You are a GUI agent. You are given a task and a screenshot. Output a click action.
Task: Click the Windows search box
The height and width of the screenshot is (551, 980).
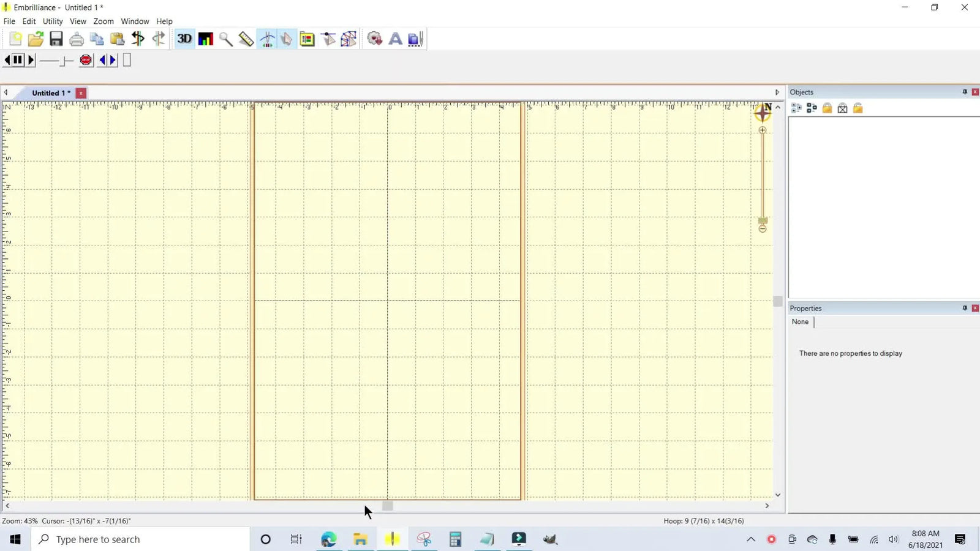click(140, 539)
